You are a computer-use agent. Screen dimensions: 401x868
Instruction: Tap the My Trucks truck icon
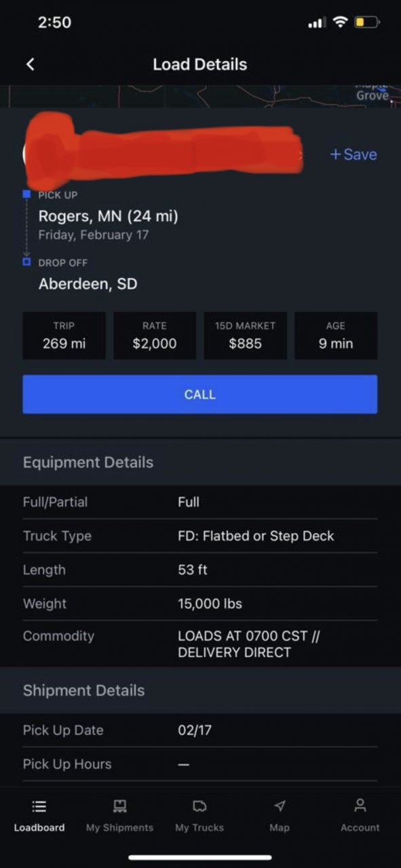[199, 806]
